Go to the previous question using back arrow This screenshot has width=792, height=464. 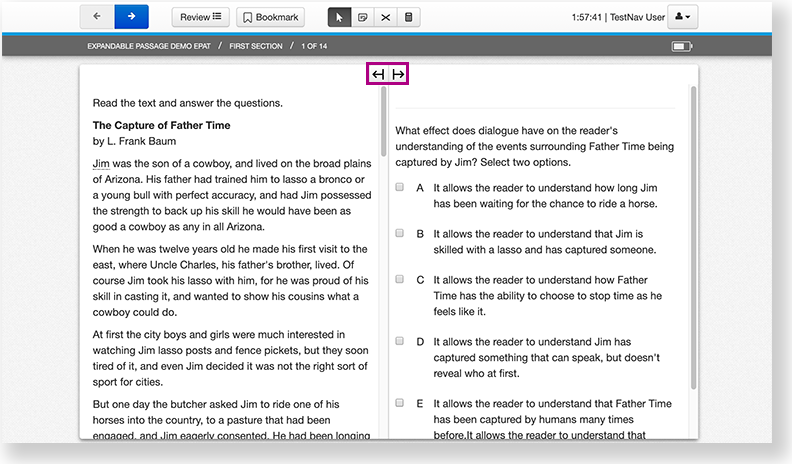(x=97, y=17)
